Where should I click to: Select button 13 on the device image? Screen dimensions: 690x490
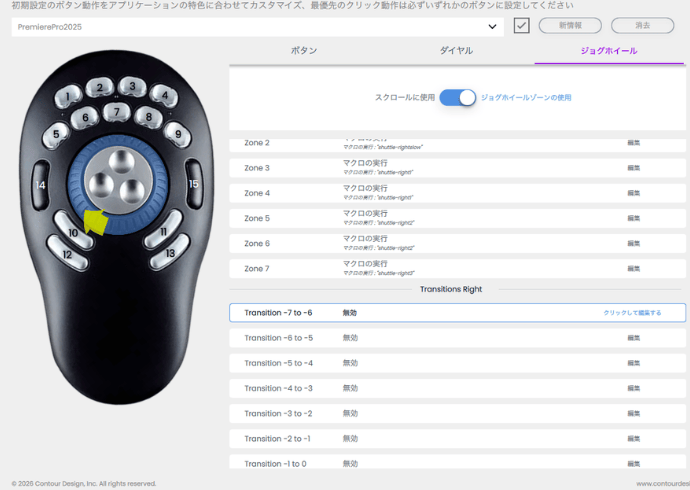(x=170, y=253)
